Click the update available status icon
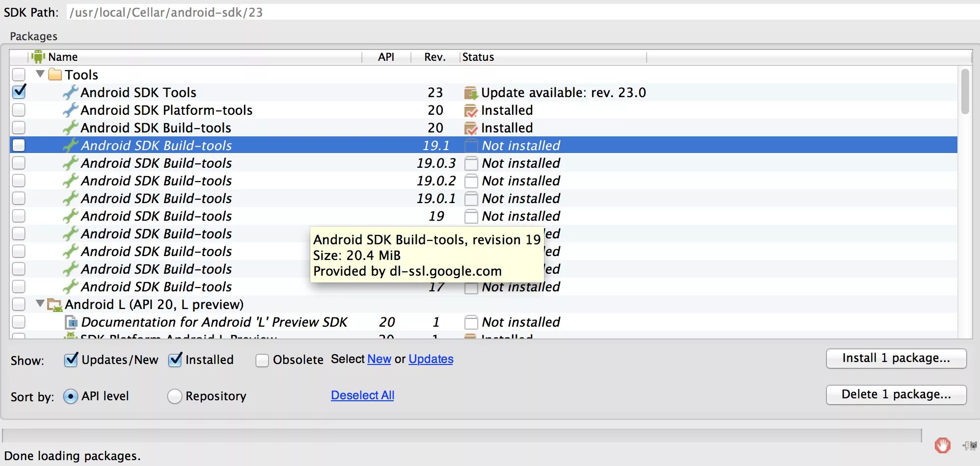The height and width of the screenshot is (466, 980). tap(470, 93)
